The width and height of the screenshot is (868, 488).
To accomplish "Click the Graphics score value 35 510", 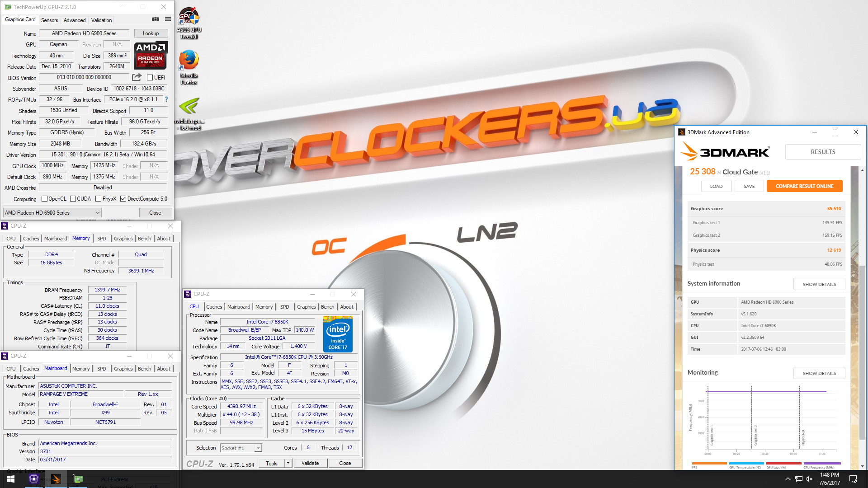I will click(x=834, y=209).
